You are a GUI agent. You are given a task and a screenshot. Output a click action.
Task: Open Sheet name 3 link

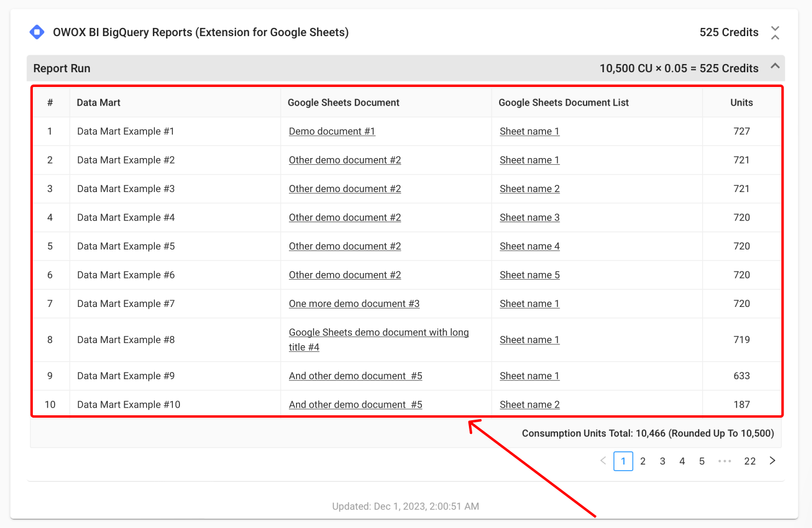530,218
